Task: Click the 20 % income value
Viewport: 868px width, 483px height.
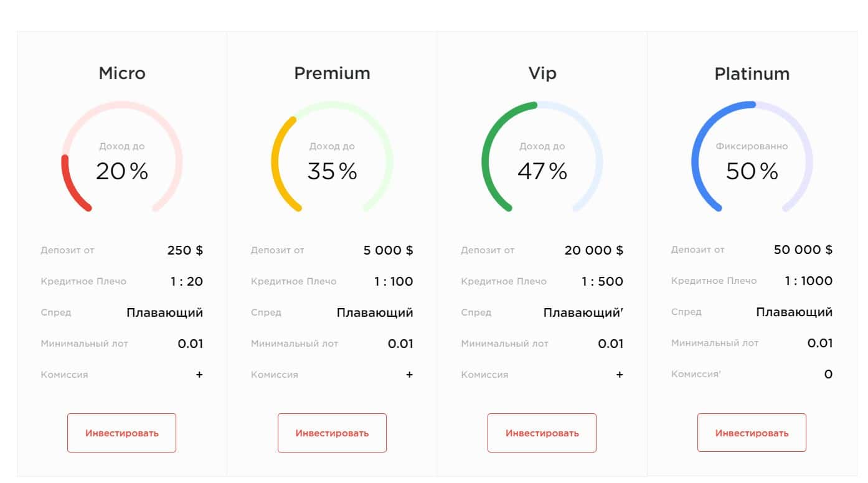Action: click(122, 171)
